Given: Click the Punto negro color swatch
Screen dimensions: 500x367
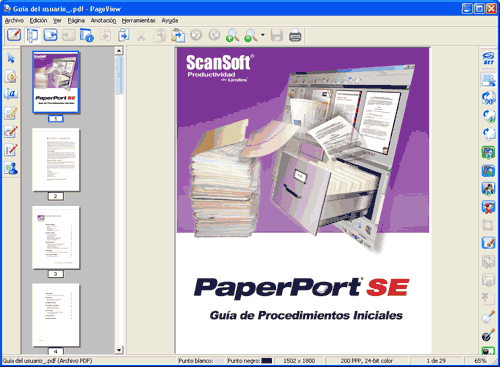Looking at the screenshot, I should point(267,361).
